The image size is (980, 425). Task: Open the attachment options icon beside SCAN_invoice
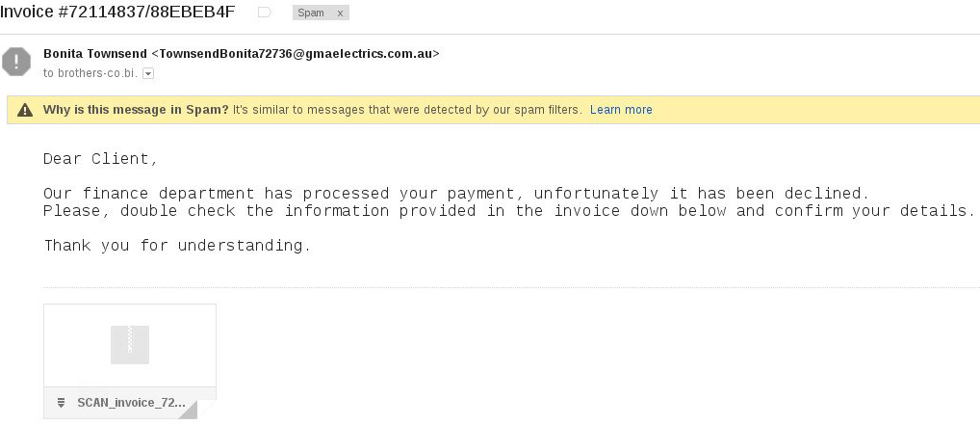click(61, 403)
